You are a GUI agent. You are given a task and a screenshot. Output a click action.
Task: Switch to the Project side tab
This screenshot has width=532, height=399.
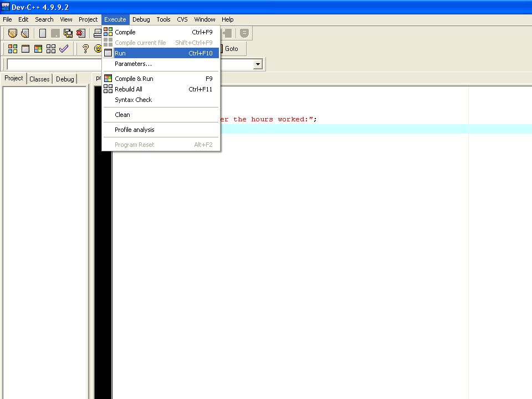pyautogui.click(x=13, y=78)
